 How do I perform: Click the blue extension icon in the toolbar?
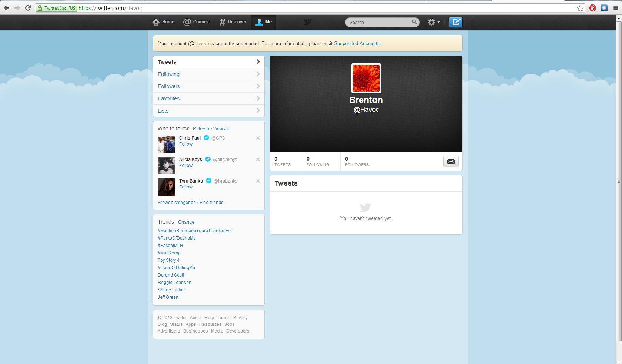(x=604, y=8)
